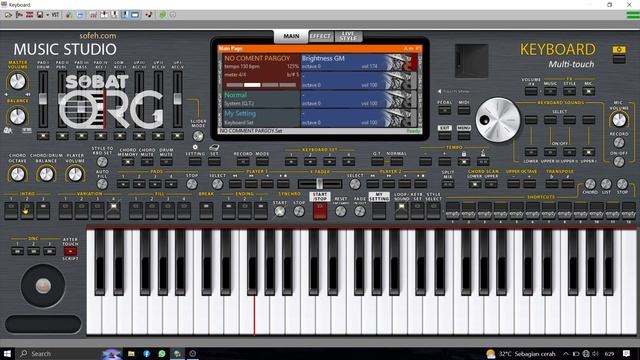Switch to the MAIN tab
The image size is (640, 360).
pyautogui.click(x=291, y=36)
